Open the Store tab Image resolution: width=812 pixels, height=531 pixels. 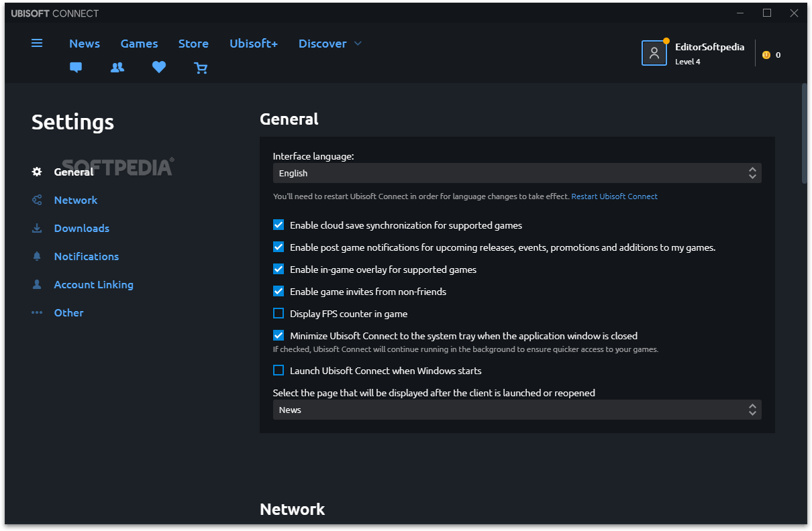coord(193,44)
